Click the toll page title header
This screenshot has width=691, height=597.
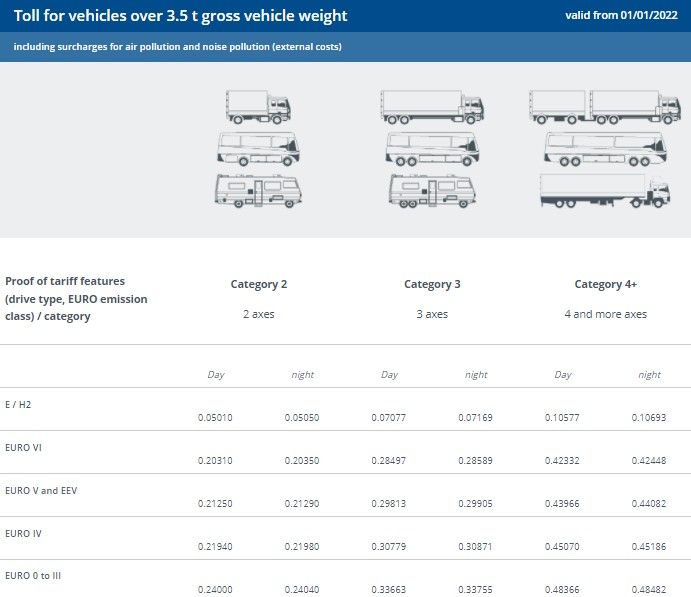coord(181,16)
